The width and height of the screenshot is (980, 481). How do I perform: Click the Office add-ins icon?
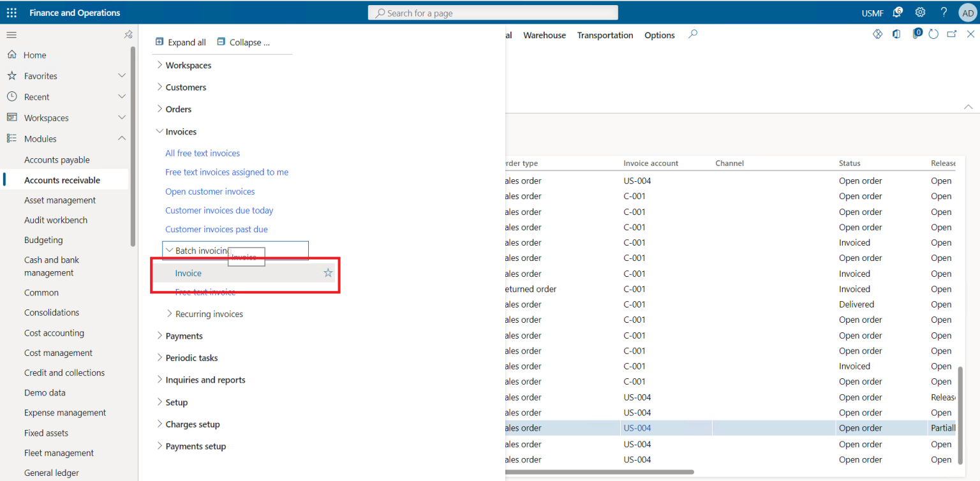896,34
